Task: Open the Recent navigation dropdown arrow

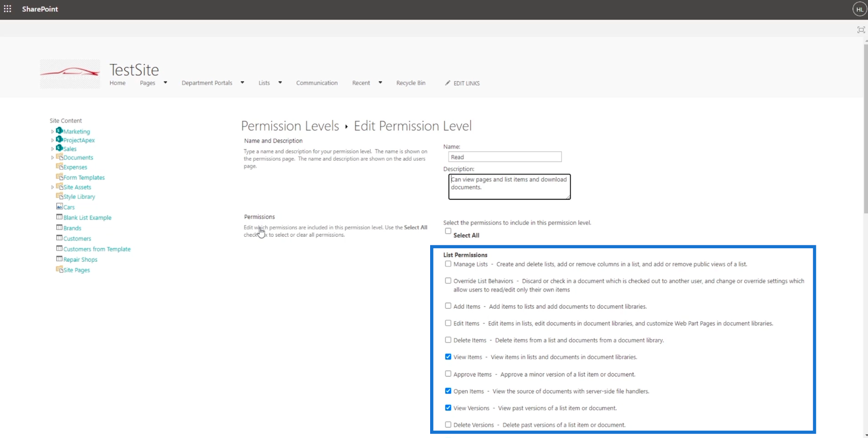Action: [x=380, y=83]
